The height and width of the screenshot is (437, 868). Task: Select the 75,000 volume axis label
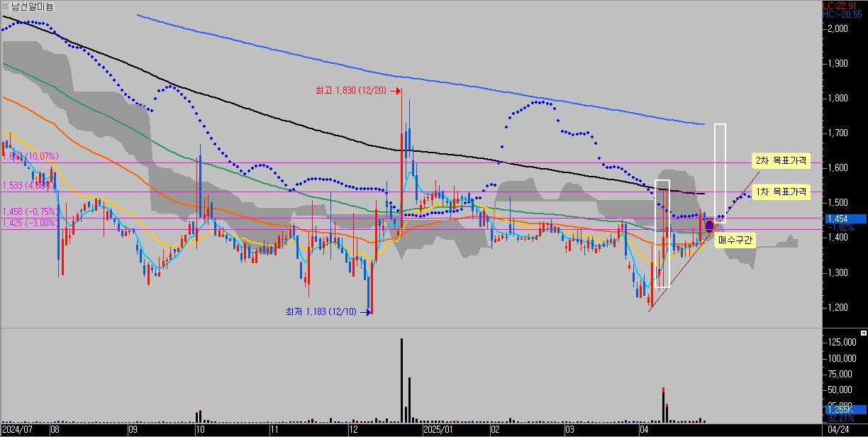[838, 375]
